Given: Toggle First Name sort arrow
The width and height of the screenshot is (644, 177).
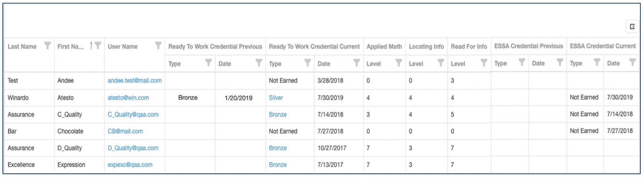Looking at the screenshot, I should (91, 46).
